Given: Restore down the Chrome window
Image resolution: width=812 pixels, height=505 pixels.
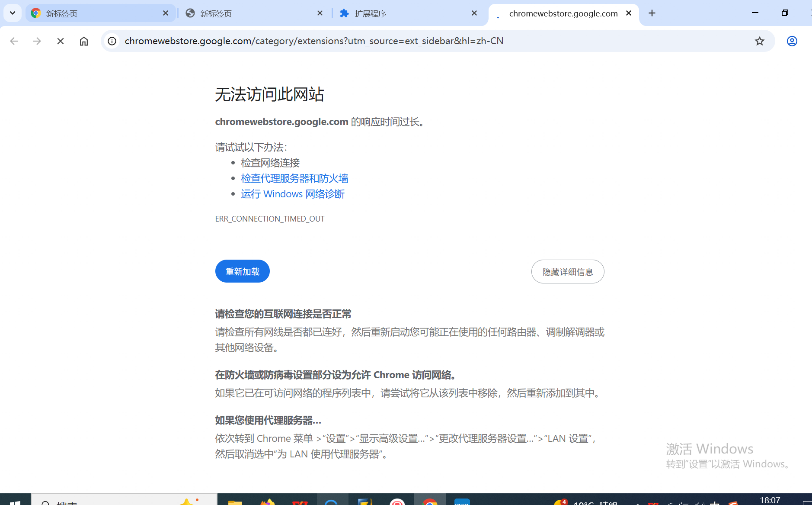Looking at the screenshot, I should (785, 13).
